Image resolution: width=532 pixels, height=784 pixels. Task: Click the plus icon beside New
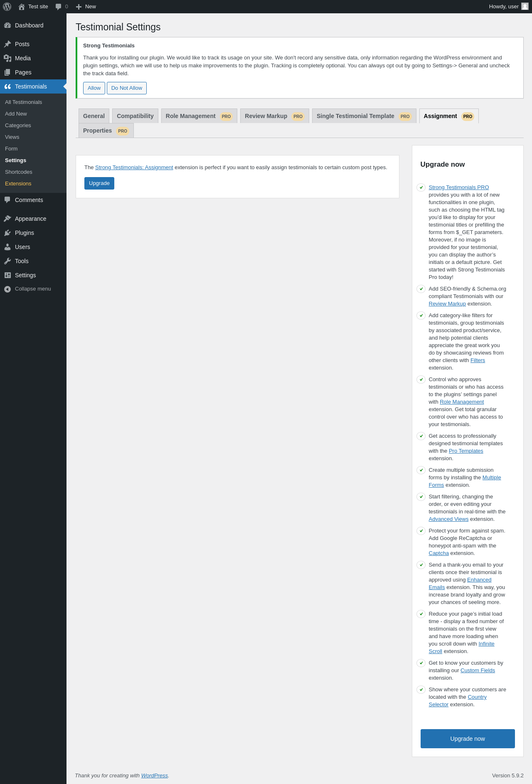pyautogui.click(x=79, y=7)
